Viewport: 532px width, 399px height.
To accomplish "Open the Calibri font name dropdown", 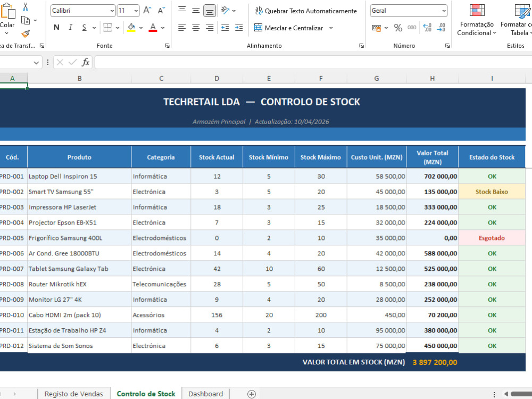I will (x=112, y=11).
